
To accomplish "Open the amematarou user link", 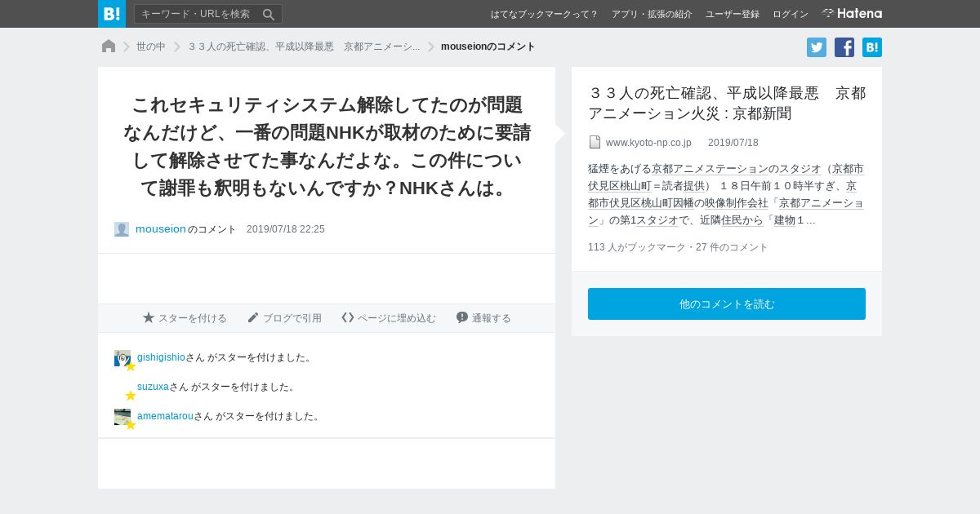I will [x=165, y=416].
